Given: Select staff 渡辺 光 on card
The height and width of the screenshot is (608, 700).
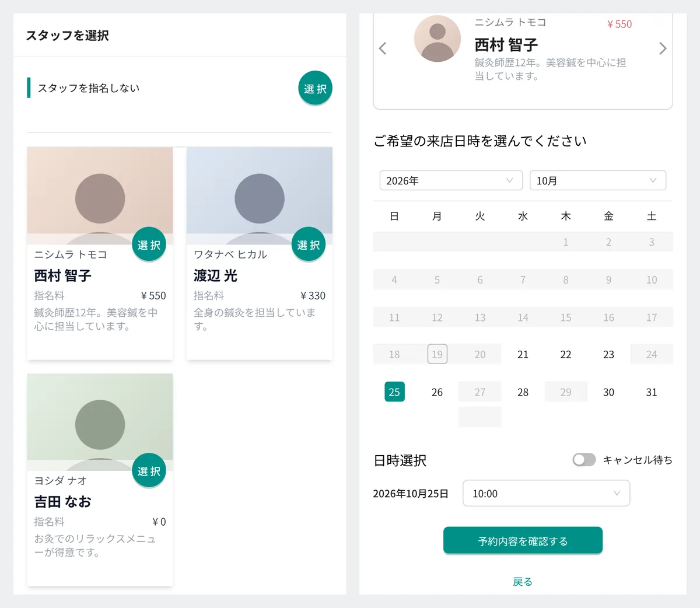Looking at the screenshot, I should pyautogui.click(x=309, y=244).
